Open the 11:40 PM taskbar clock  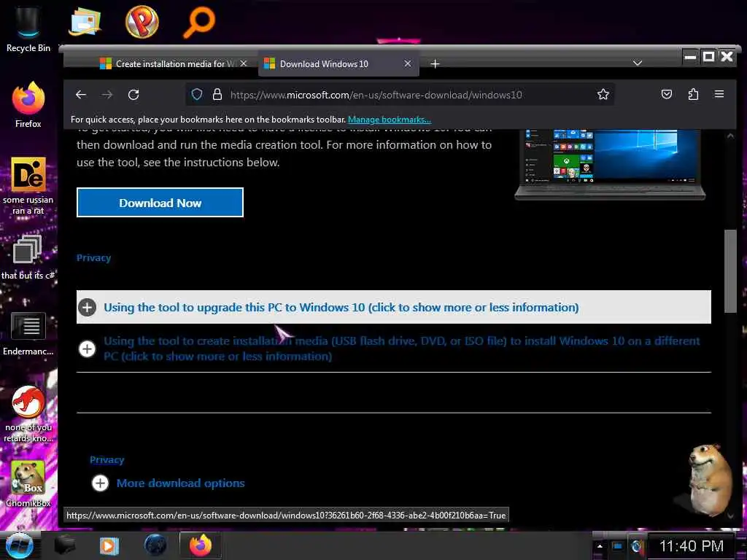(692, 546)
